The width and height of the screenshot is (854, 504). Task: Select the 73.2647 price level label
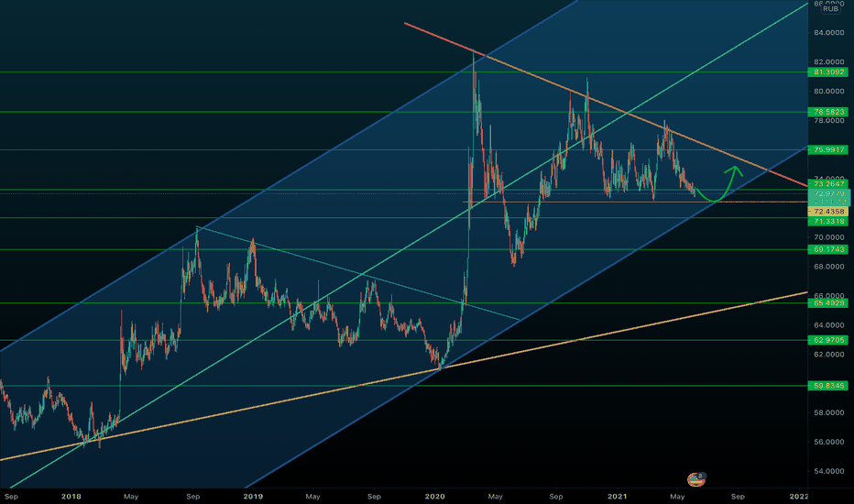[x=828, y=184]
